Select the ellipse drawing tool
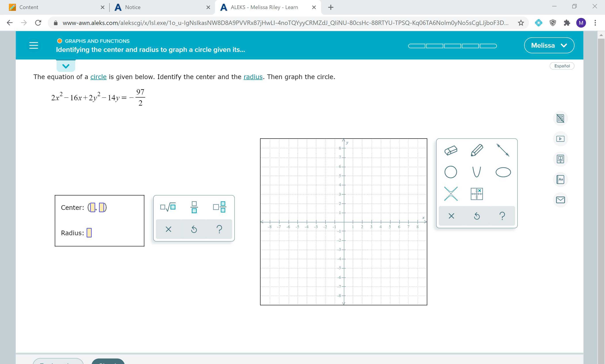Viewport: 605px width, 364px height. point(503,172)
